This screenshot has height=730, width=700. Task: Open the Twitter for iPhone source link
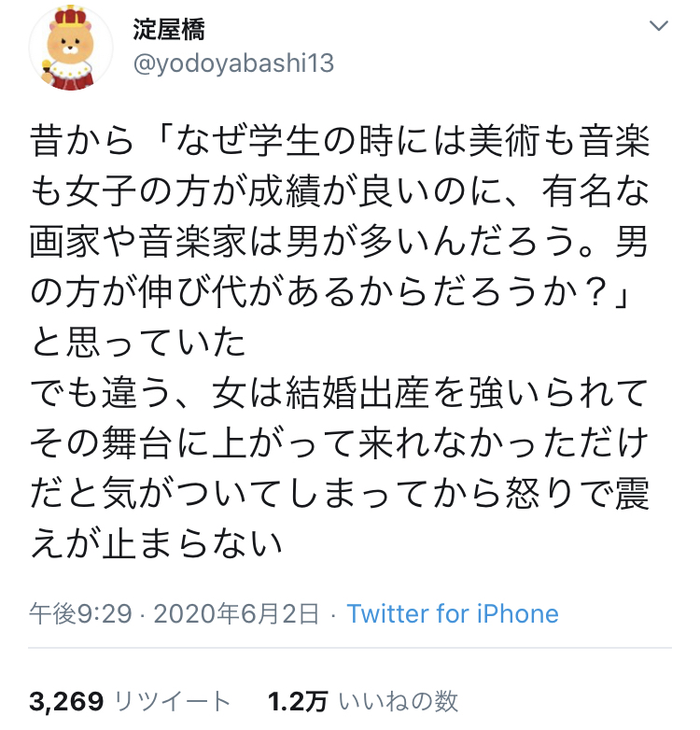[453, 613]
